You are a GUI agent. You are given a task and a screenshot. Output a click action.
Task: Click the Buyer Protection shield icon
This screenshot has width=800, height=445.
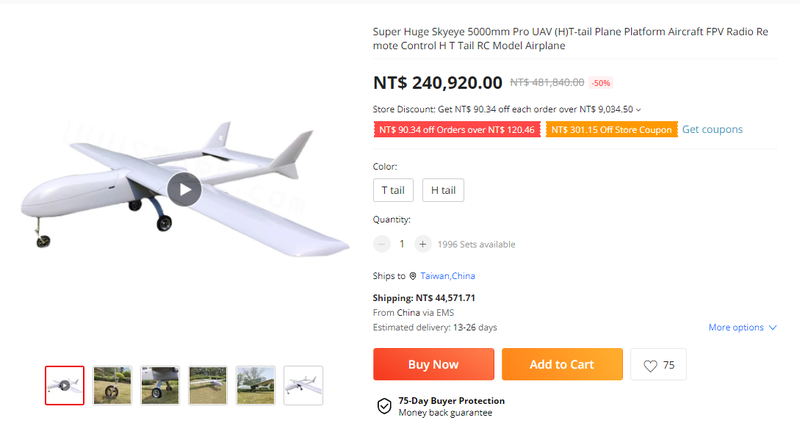[384, 406]
